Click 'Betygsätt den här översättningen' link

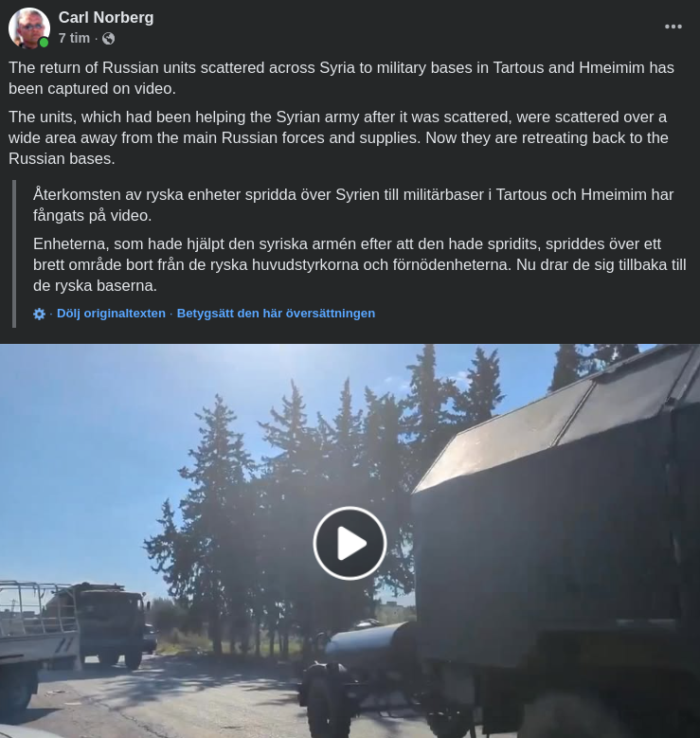(276, 314)
